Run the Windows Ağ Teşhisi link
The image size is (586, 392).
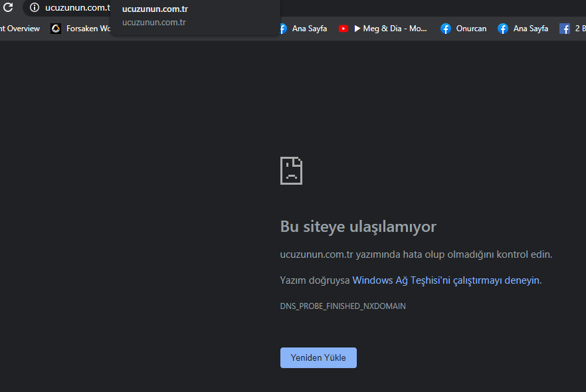click(x=446, y=280)
